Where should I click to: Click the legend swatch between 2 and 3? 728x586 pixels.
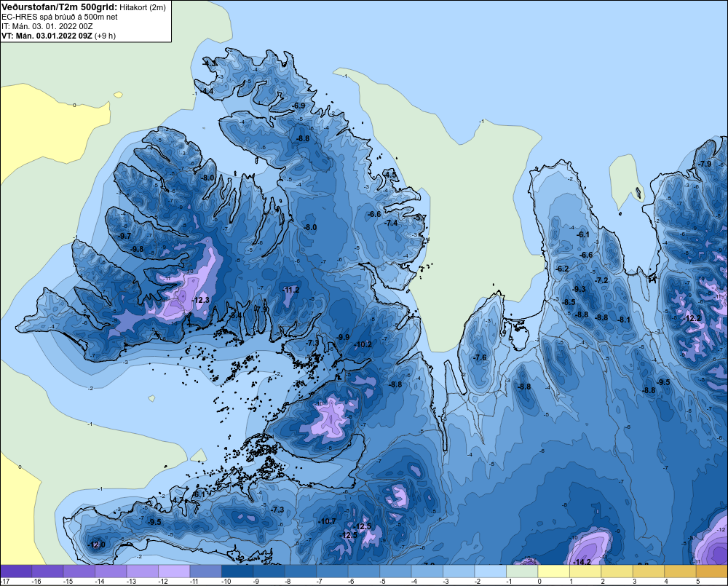point(617,571)
